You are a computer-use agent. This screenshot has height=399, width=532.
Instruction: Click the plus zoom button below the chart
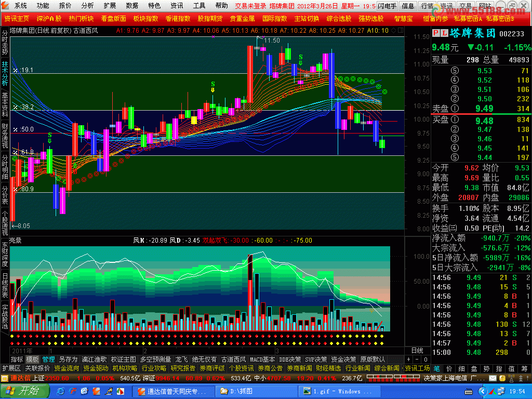pyautogui.click(x=409, y=360)
